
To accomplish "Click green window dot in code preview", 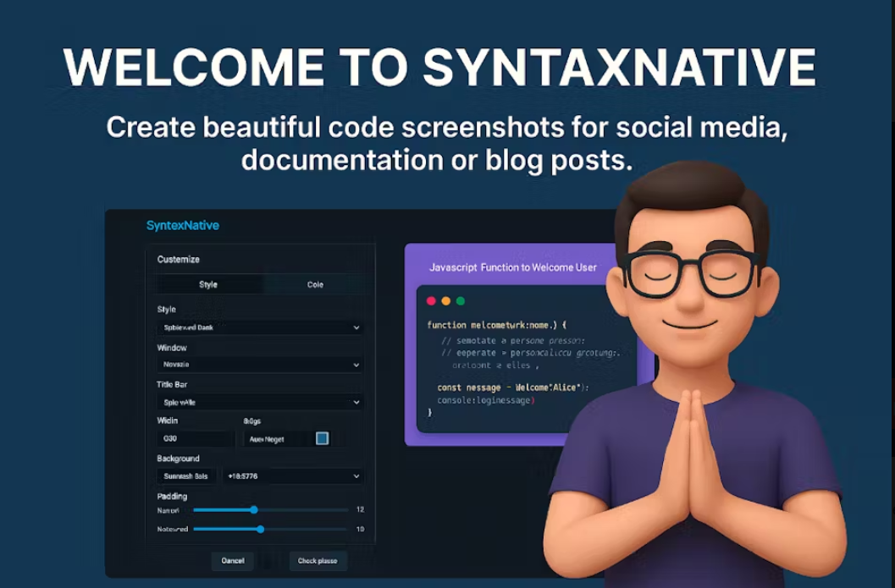I will (x=461, y=301).
